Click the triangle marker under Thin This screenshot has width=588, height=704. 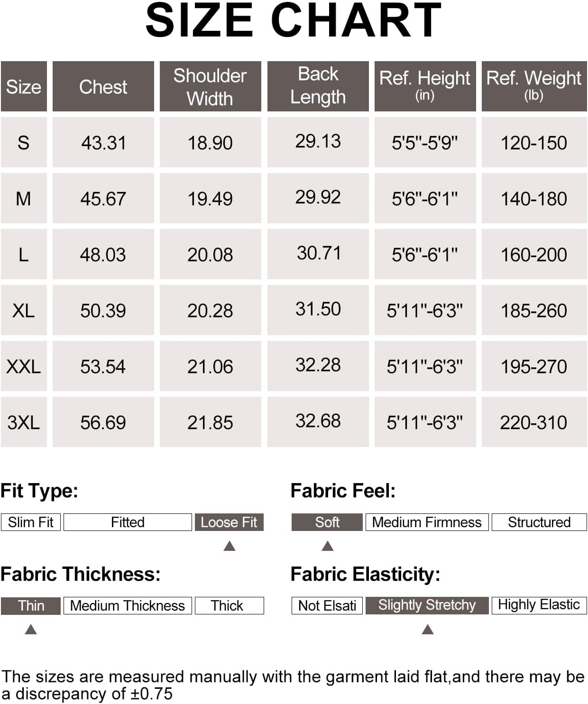31,630
